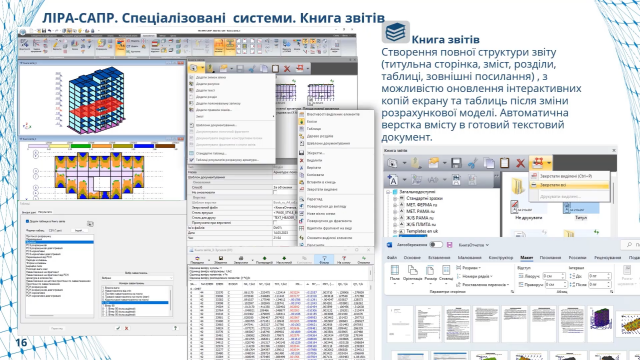Tick the 'Не оновлювати' checkbox in the properties grid

click(276, 192)
